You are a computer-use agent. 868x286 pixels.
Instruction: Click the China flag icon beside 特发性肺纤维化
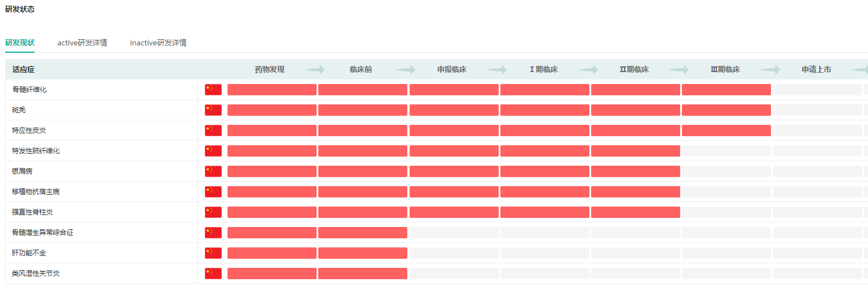tap(213, 151)
